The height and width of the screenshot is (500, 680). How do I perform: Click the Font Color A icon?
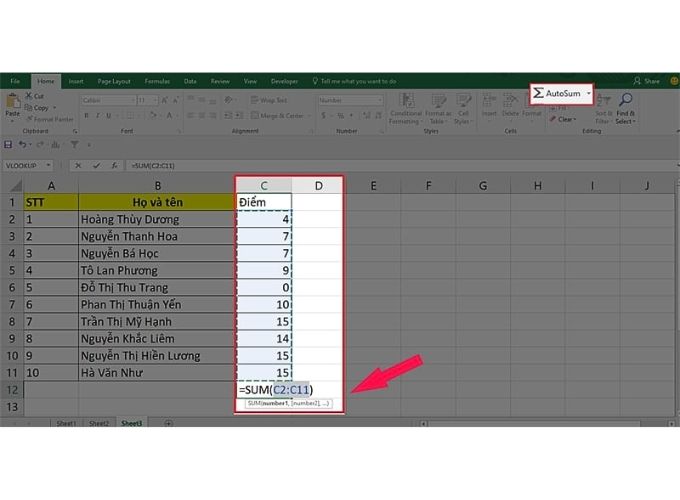170,115
